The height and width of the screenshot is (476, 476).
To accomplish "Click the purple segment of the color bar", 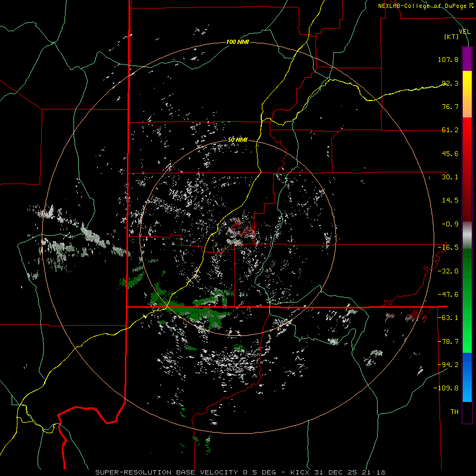I will [x=467, y=59].
